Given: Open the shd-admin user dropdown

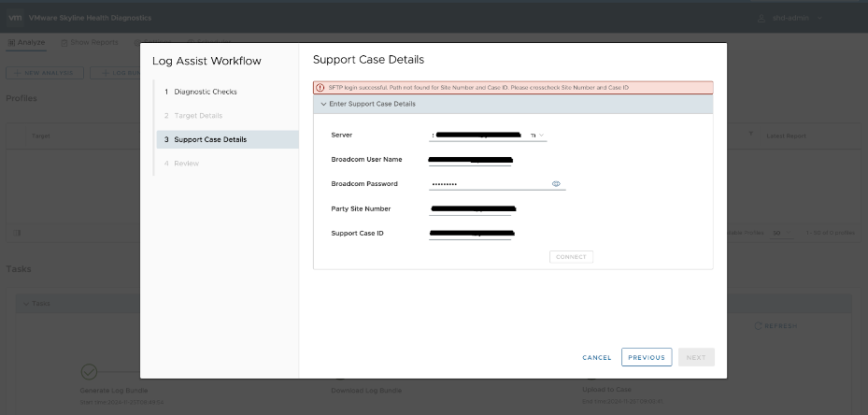Looking at the screenshot, I should [797, 18].
